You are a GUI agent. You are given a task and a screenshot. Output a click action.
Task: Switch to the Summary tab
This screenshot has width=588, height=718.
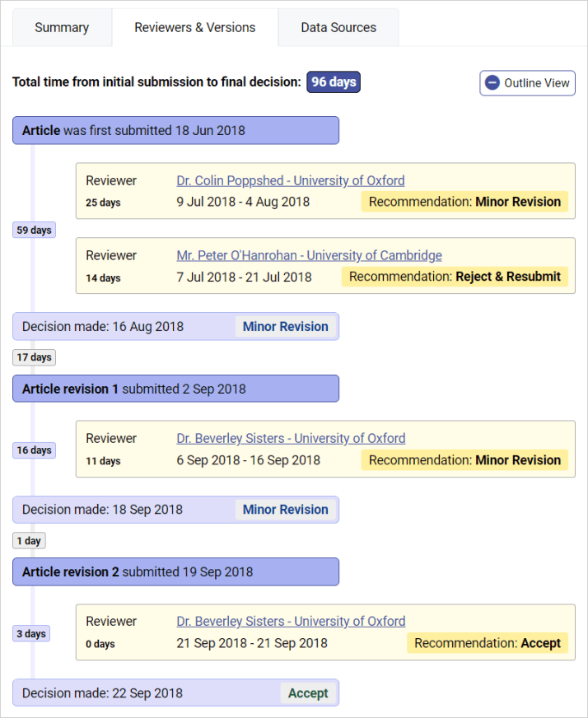pyautogui.click(x=62, y=27)
